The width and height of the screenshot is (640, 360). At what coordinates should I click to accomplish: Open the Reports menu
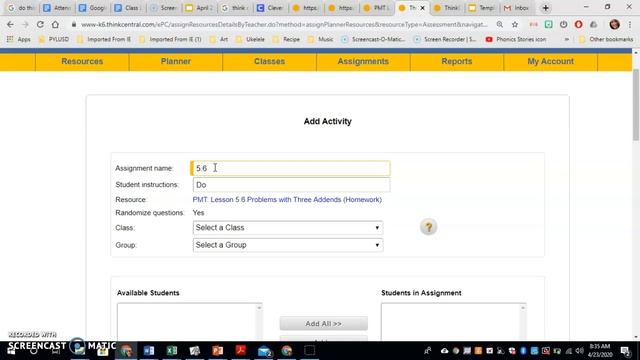[457, 61]
